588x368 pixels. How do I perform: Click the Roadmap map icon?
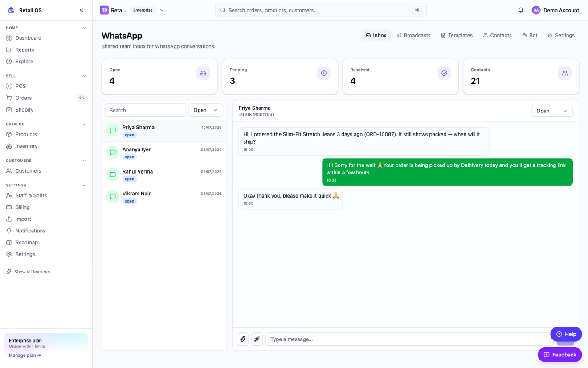pos(9,243)
